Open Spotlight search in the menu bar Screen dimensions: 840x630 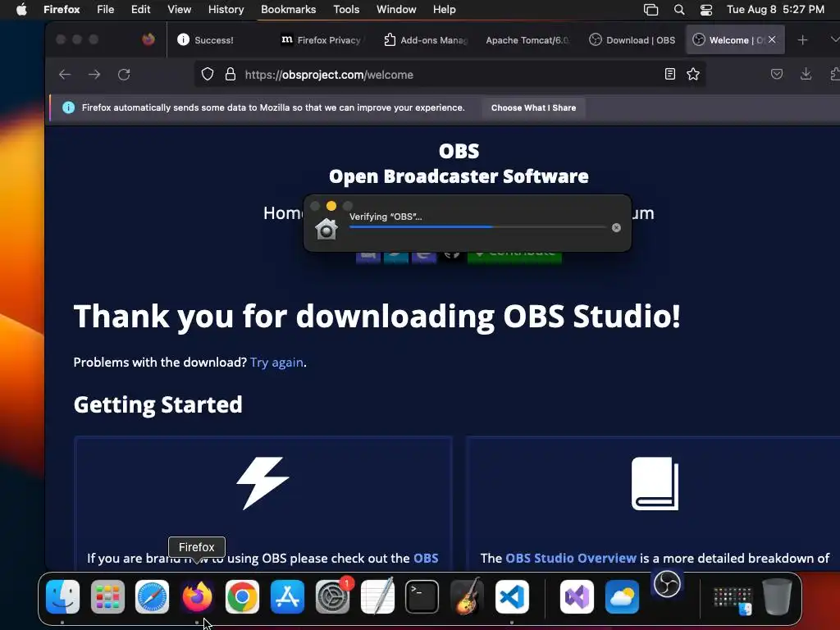678,9
